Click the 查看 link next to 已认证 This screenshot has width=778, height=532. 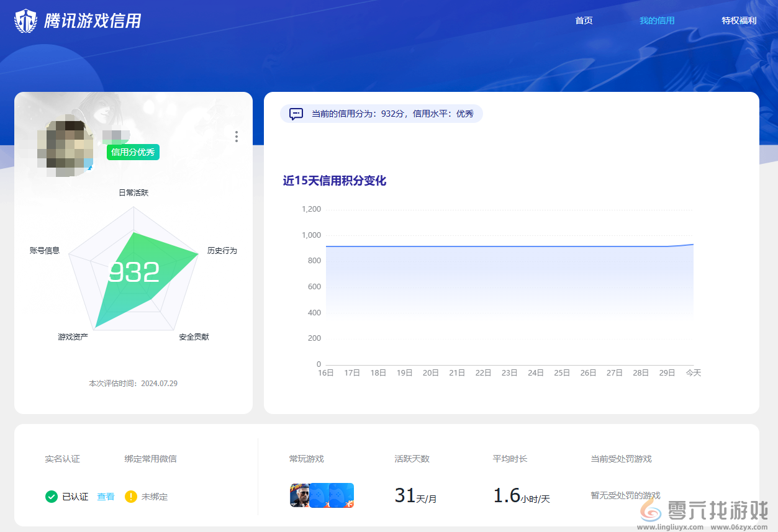pos(106,497)
